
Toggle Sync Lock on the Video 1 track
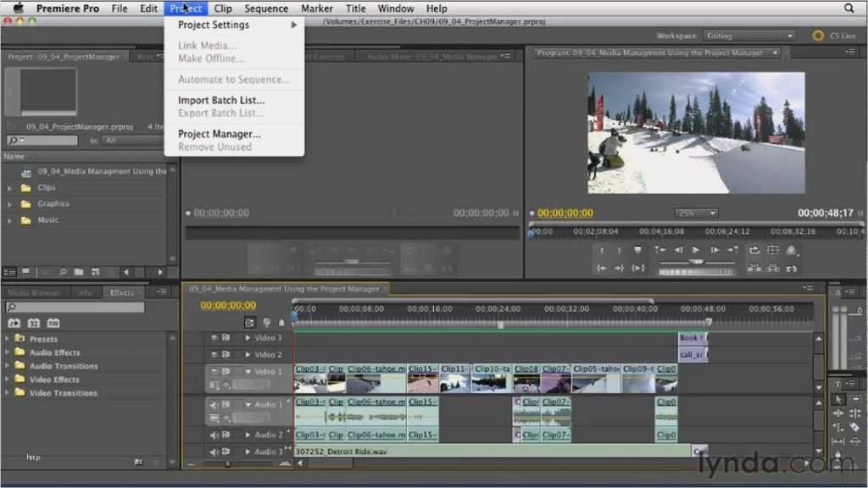coord(224,370)
